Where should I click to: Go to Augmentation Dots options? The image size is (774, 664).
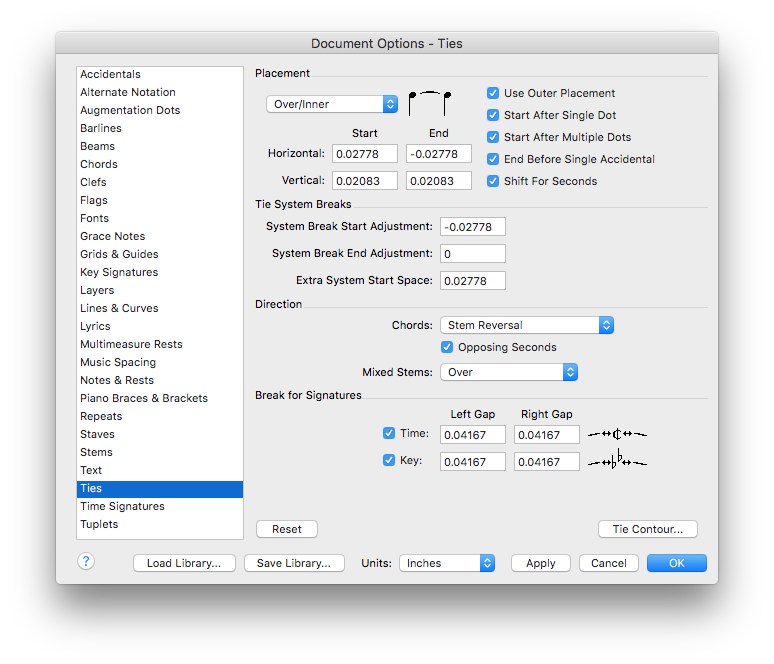point(160,110)
